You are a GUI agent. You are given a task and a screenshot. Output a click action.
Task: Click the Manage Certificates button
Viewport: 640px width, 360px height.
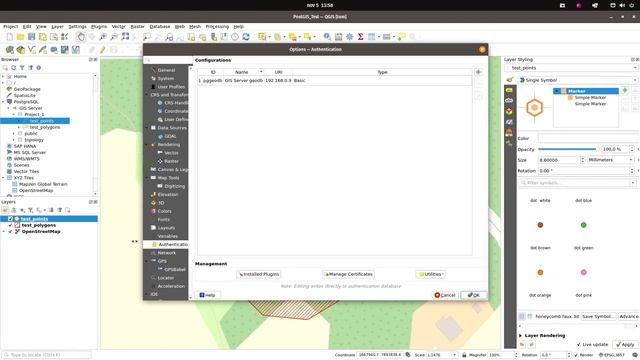(x=348, y=274)
